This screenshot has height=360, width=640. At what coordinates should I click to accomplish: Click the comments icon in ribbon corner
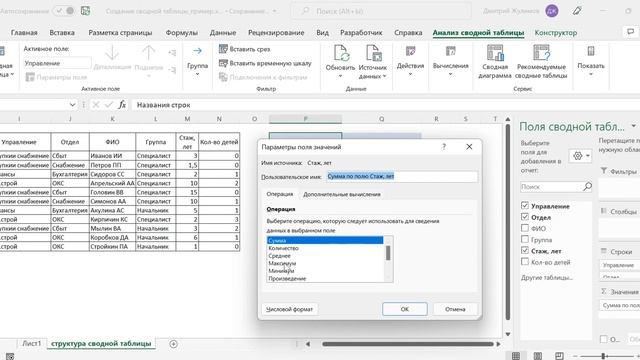tap(631, 32)
